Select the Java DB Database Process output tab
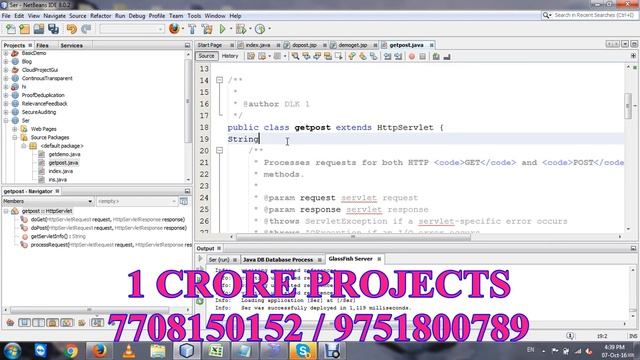 point(278,260)
